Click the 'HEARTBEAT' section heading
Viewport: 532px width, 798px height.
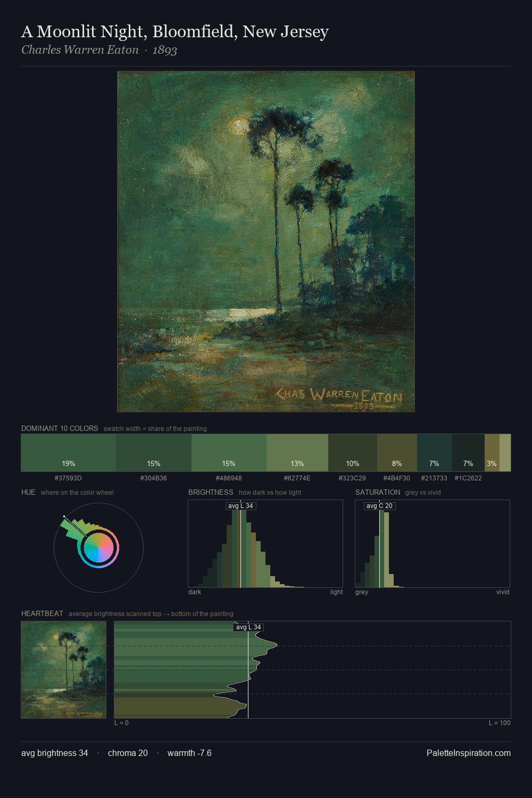click(42, 613)
